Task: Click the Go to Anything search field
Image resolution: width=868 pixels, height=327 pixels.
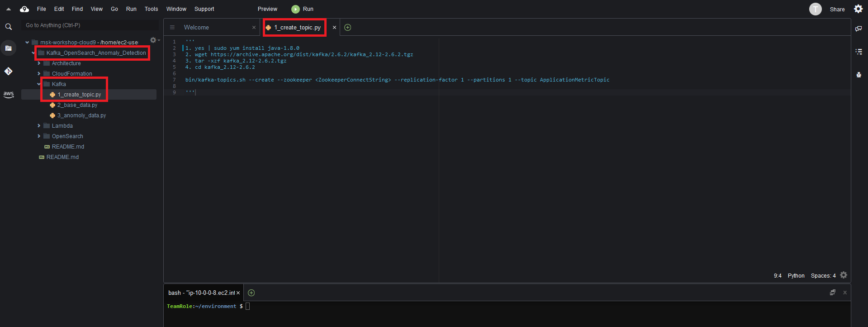Action: click(90, 25)
